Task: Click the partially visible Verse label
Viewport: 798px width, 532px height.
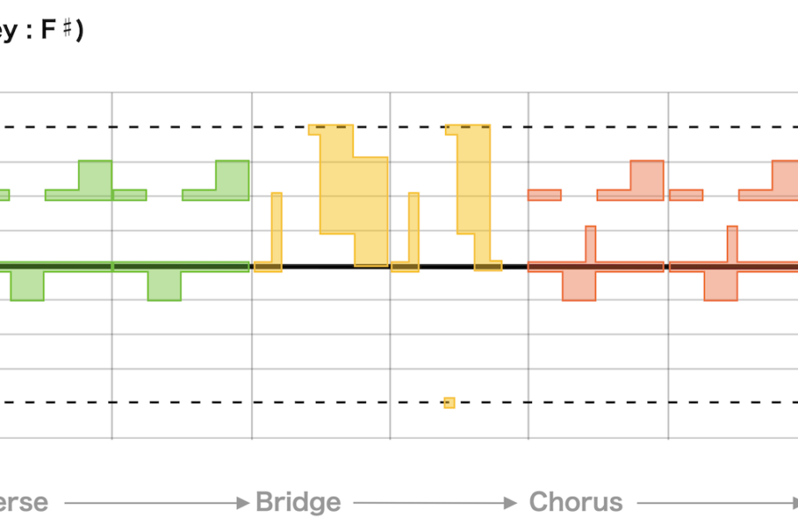Action: [x=24, y=503]
